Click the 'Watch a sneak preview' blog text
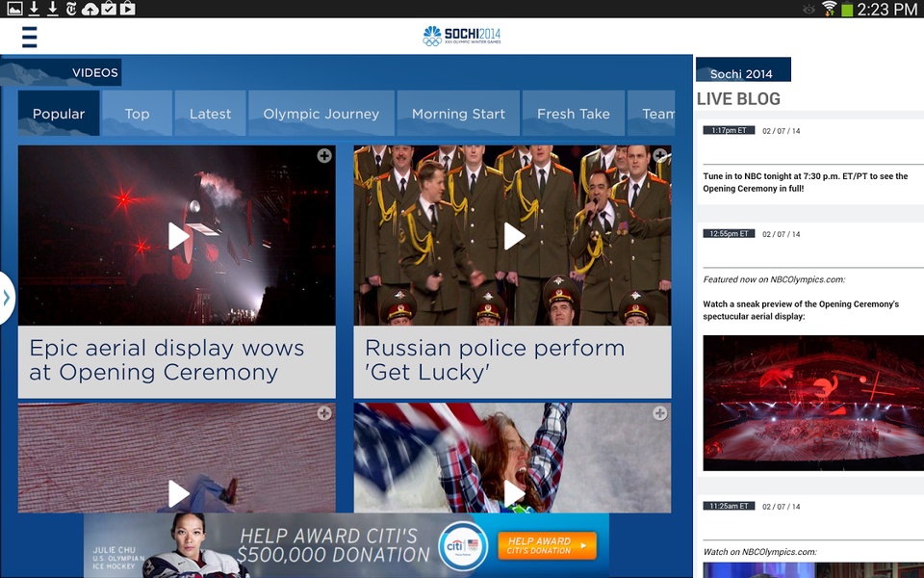The image size is (924, 578). coord(801,310)
